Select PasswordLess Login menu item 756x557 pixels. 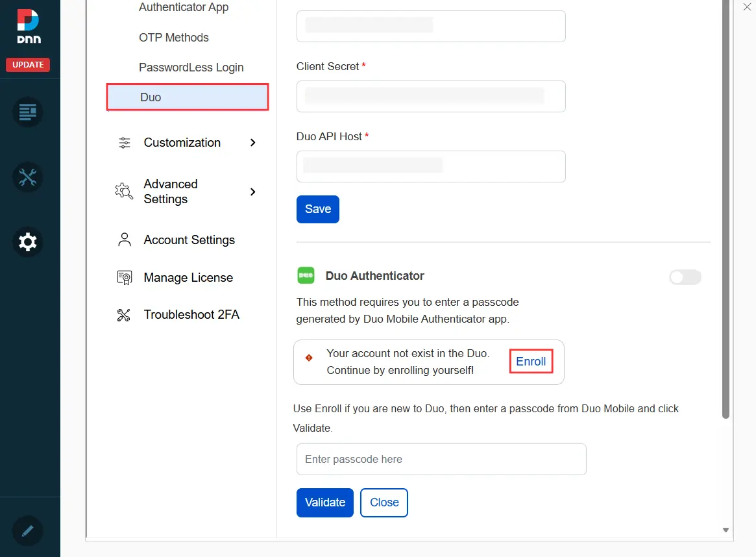click(191, 68)
